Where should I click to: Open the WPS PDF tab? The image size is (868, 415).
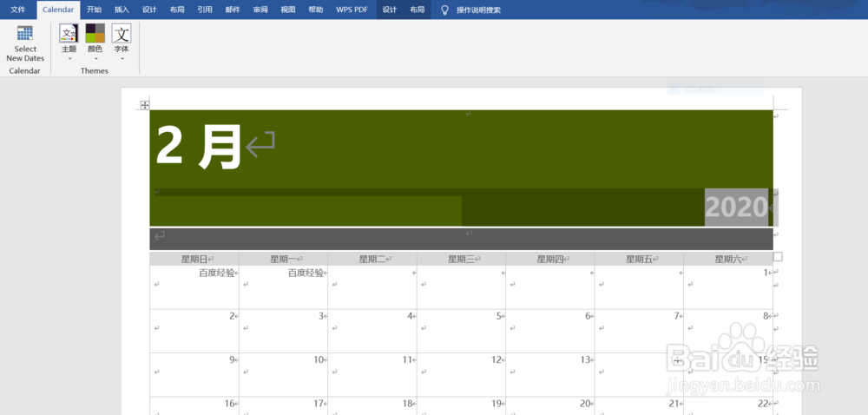tap(352, 10)
